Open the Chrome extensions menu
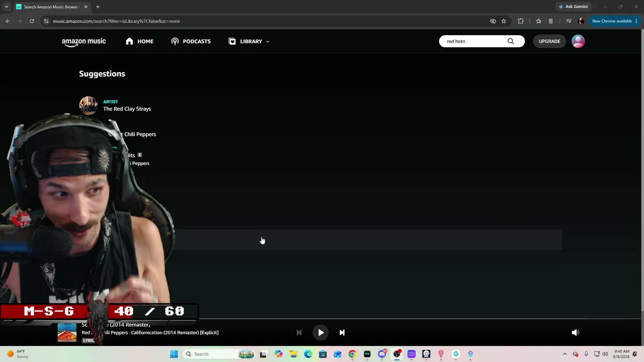 click(x=521, y=21)
